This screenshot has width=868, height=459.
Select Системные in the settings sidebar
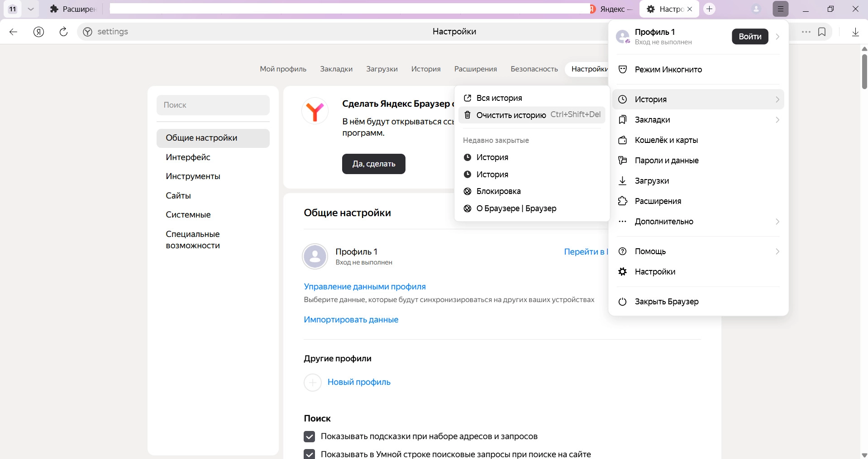tap(213, 215)
